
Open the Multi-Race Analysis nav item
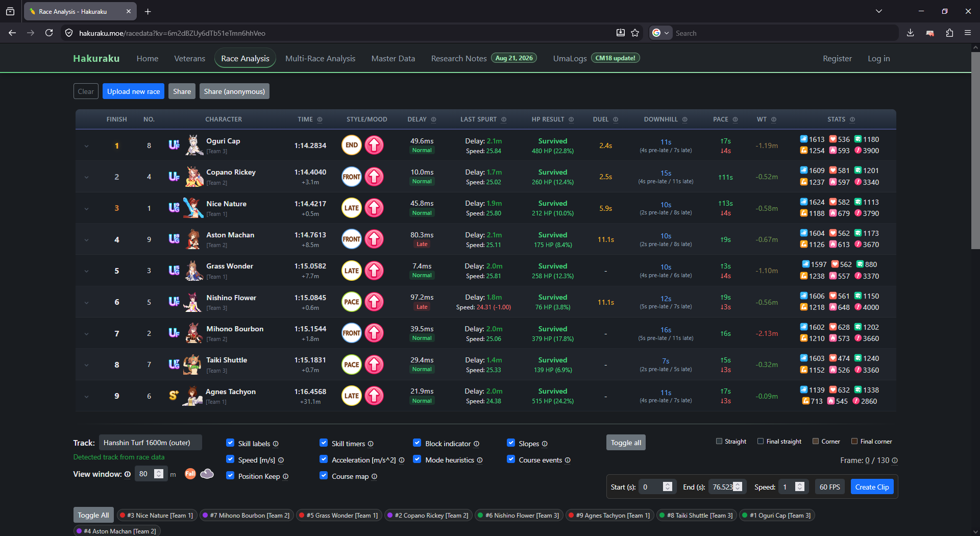coord(320,58)
